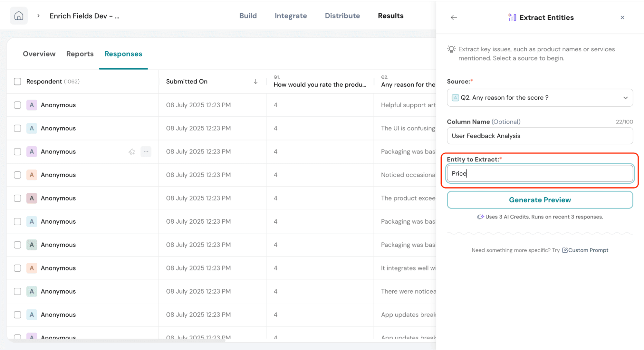Open the Custom Prompt link
Viewport: 644px width, 350px height.
[588, 250]
